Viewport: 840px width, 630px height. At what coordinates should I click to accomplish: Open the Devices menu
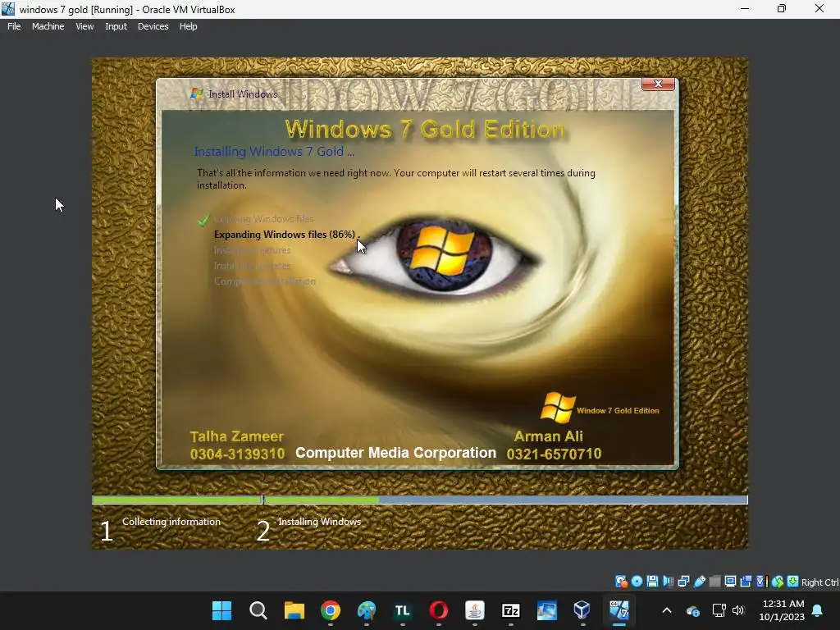pyautogui.click(x=153, y=26)
